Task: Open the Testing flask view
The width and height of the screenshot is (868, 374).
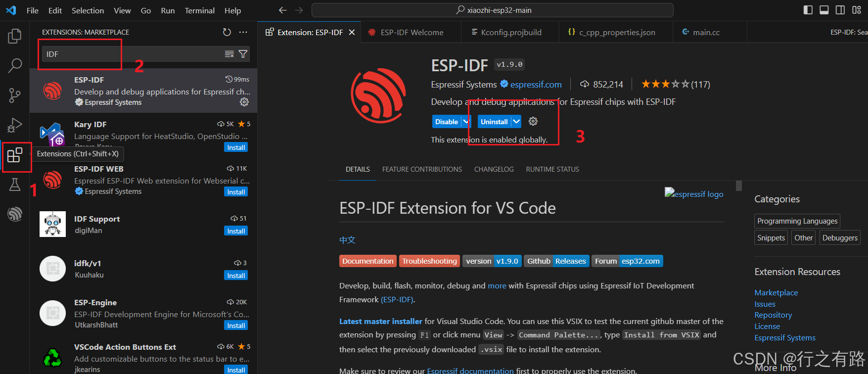Action: tap(15, 185)
